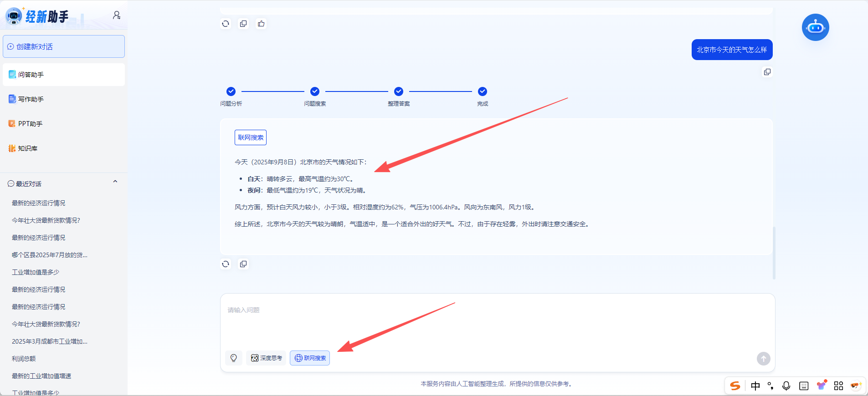Viewport: 868px width, 396px height.
Task: Open conversation 最新的工业增加值增速
Action: 41,376
